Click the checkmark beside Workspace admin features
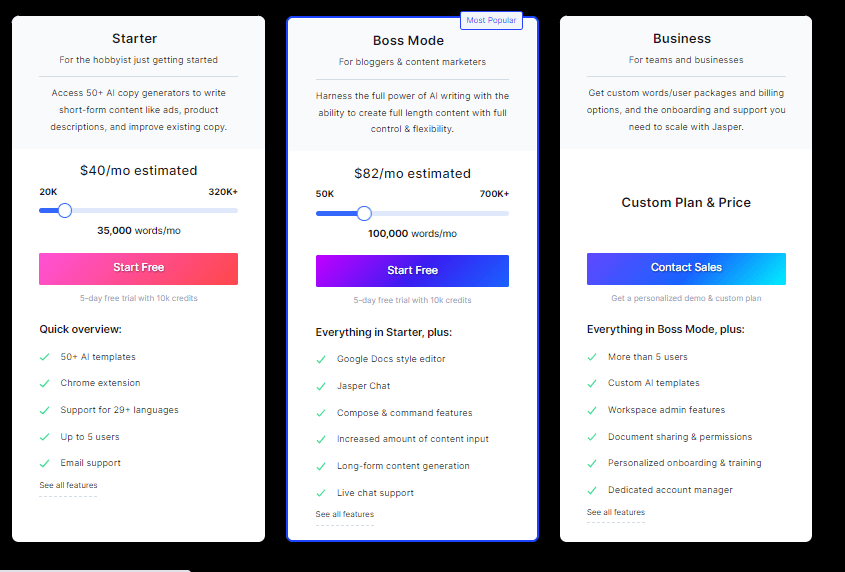The image size is (845, 572). [592, 410]
